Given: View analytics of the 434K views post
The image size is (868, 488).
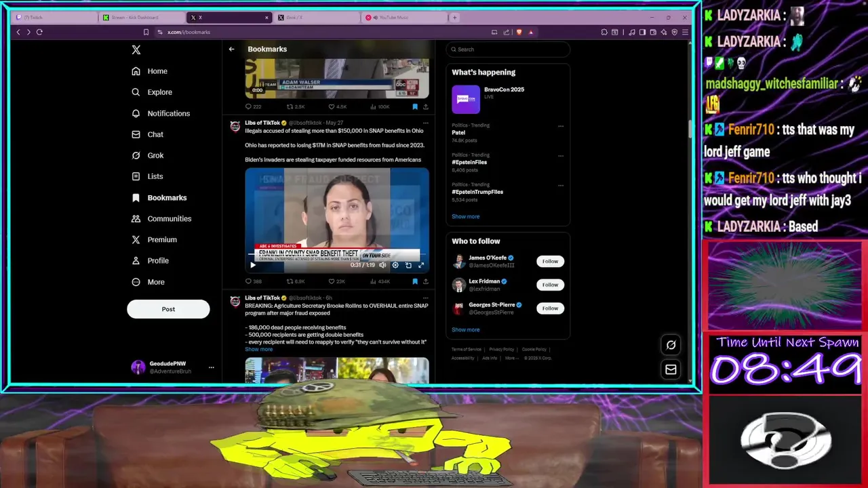Looking at the screenshot, I should tap(380, 281).
